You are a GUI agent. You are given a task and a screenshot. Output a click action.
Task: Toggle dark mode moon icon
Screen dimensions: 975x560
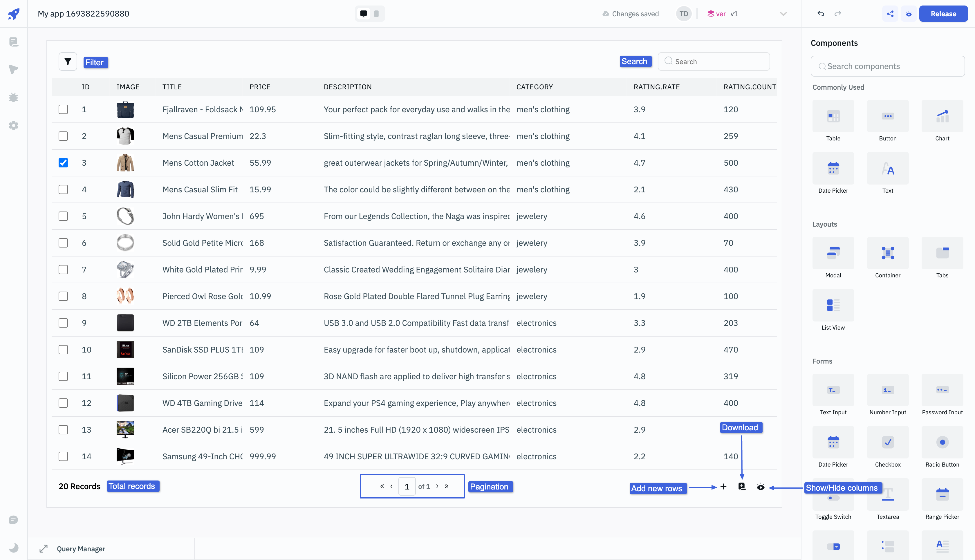[x=13, y=547]
